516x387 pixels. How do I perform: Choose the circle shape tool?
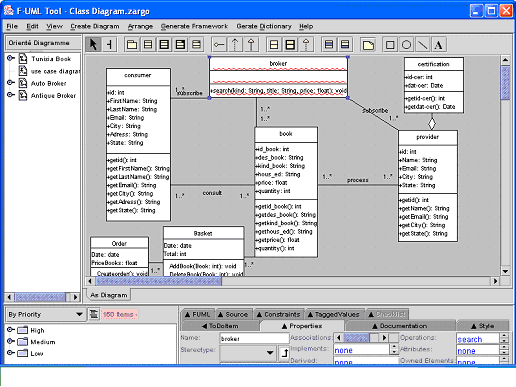[x=406, y=44]
